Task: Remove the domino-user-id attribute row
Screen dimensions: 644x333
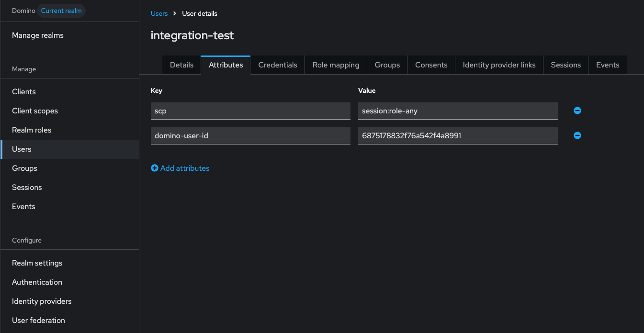Action: (x=577, y=135)
